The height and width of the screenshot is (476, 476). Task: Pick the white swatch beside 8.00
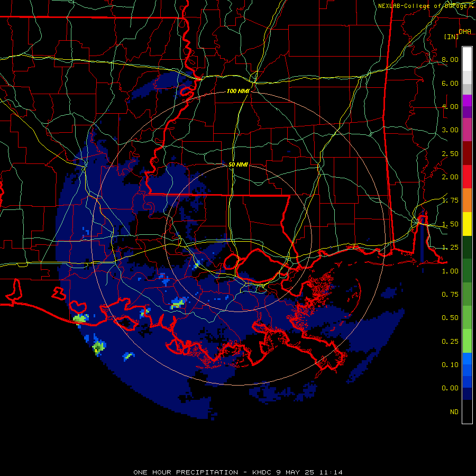tap(467, 59)
